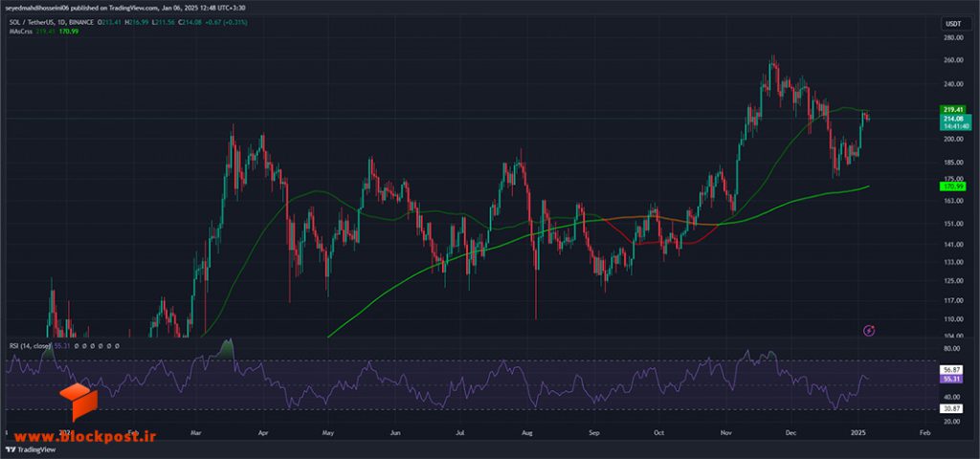Click the SOL / TetherUS symbol title
Viewport: 980px width, 459px height.
point(30,22)
